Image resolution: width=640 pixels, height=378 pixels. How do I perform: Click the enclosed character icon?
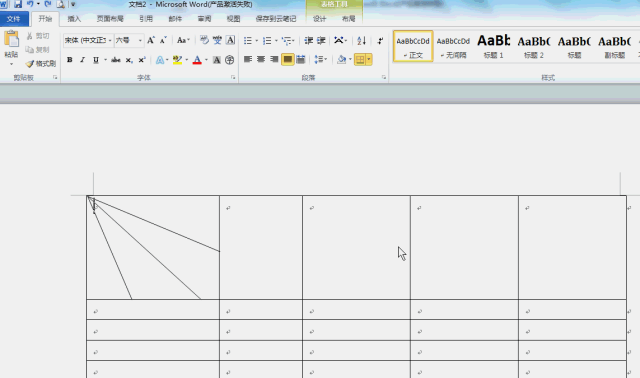[230, 60]
